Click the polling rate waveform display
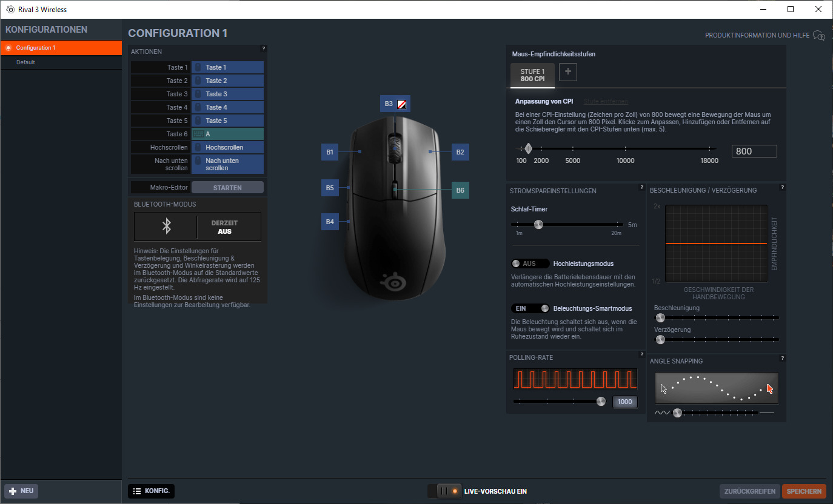 pos(575,379)
